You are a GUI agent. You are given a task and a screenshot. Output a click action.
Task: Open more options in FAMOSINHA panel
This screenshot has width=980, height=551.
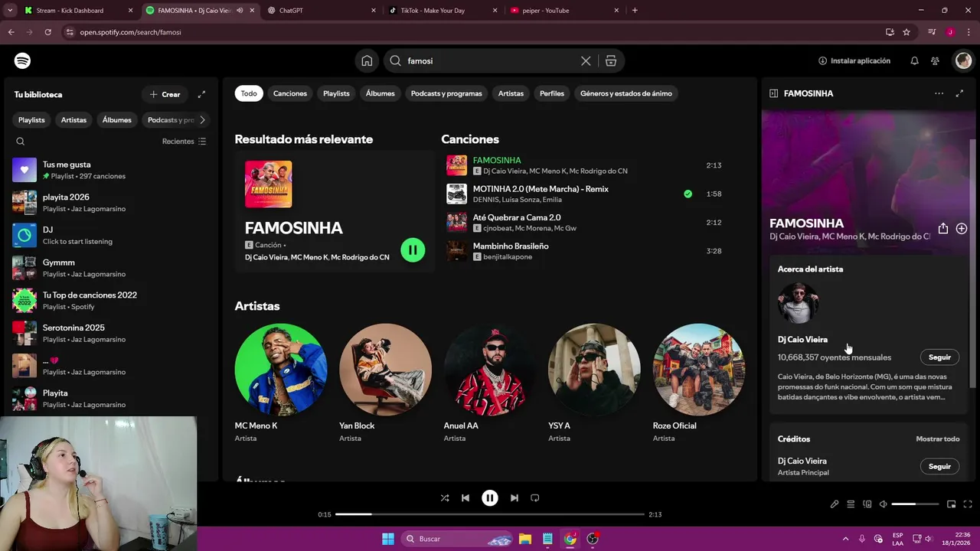939,93
